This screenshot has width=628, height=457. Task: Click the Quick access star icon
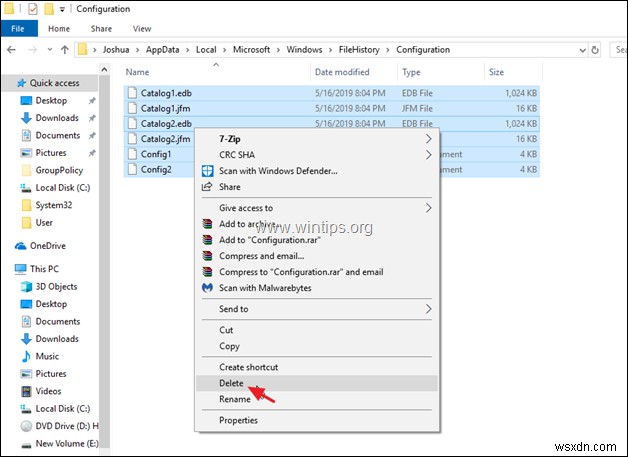click(x=21, y=83)
